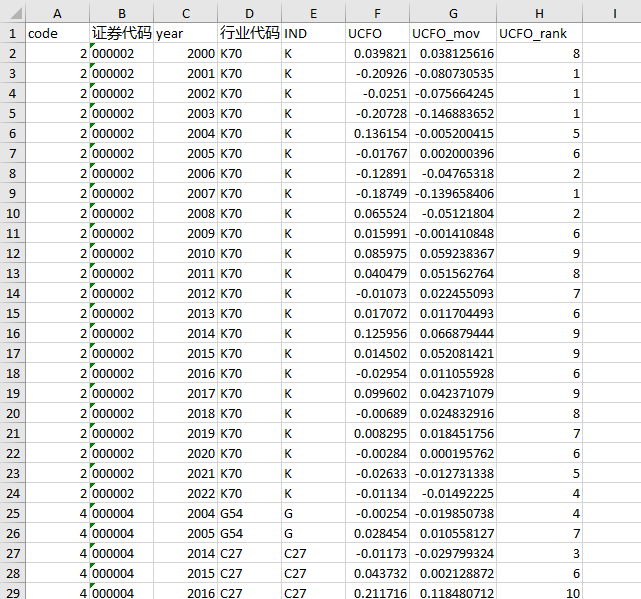Select UCFO_rank cell with value 10
Viewport: 641px width, 599px height.
(x=539, y=592)
